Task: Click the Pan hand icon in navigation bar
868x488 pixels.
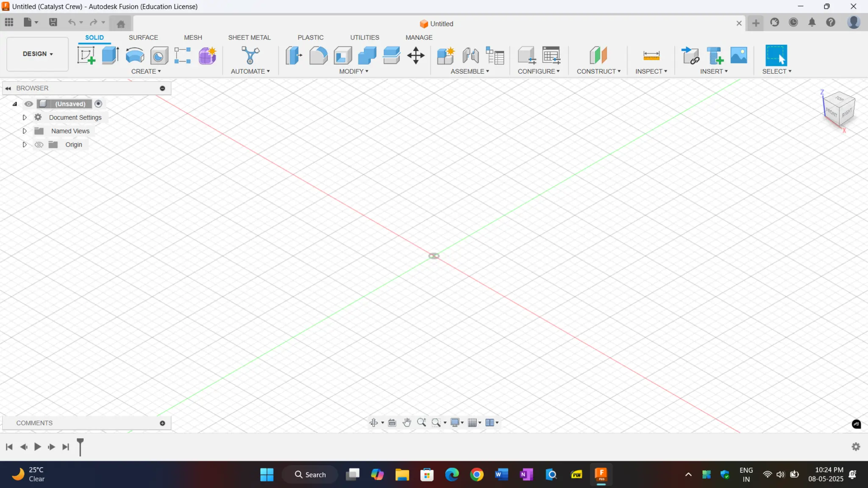Action: 407,422
